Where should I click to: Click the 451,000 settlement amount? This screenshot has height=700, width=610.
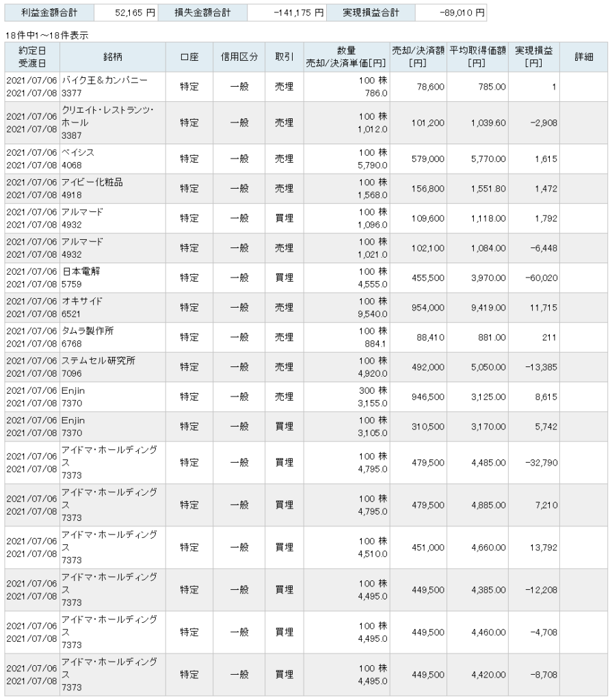pos(428,548)
